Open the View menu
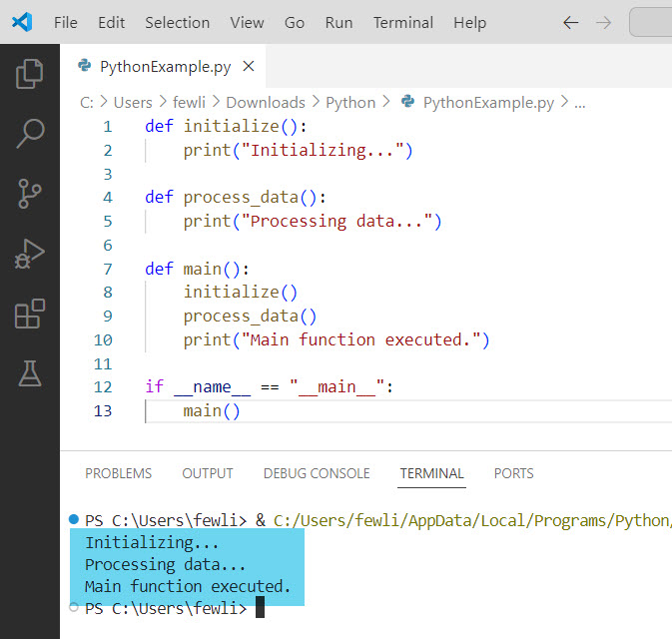This screenshot has height=639, width=672. (x=247, y=23)
